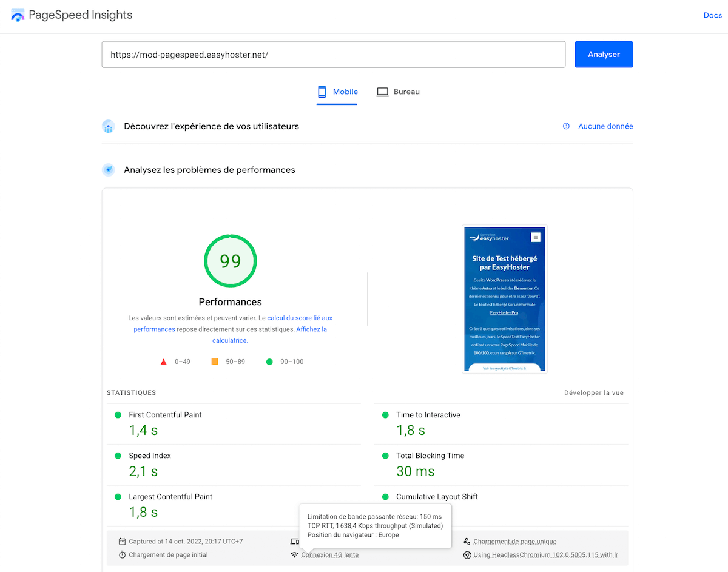Viewport: 728px width, 572px height.
Task: Click the Connexion 4G lente link
Action: point(329,554)
